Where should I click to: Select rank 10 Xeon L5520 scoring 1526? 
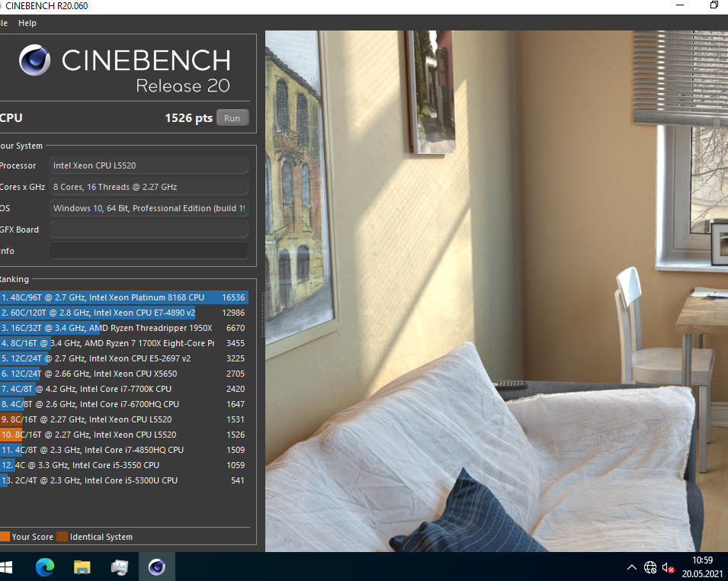124,435
